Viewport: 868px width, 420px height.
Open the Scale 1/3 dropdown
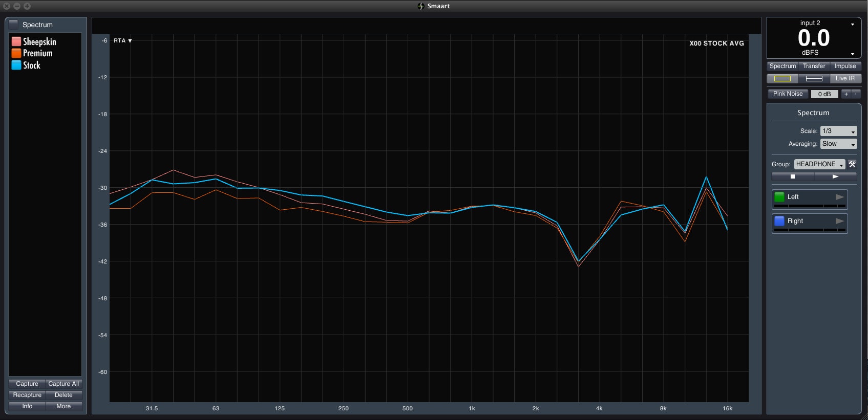click(x=838, y=131)
